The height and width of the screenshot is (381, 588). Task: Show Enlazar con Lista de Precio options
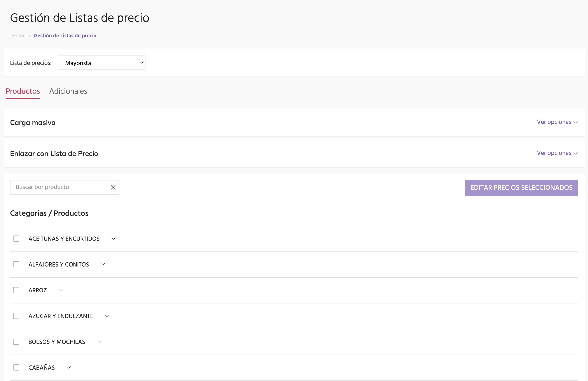click(x=557, y=153)
